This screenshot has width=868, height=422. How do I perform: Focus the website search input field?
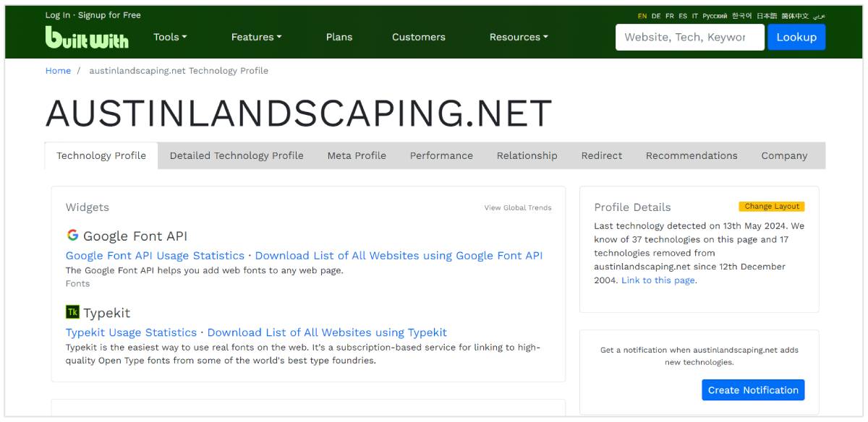click(689, 37)
